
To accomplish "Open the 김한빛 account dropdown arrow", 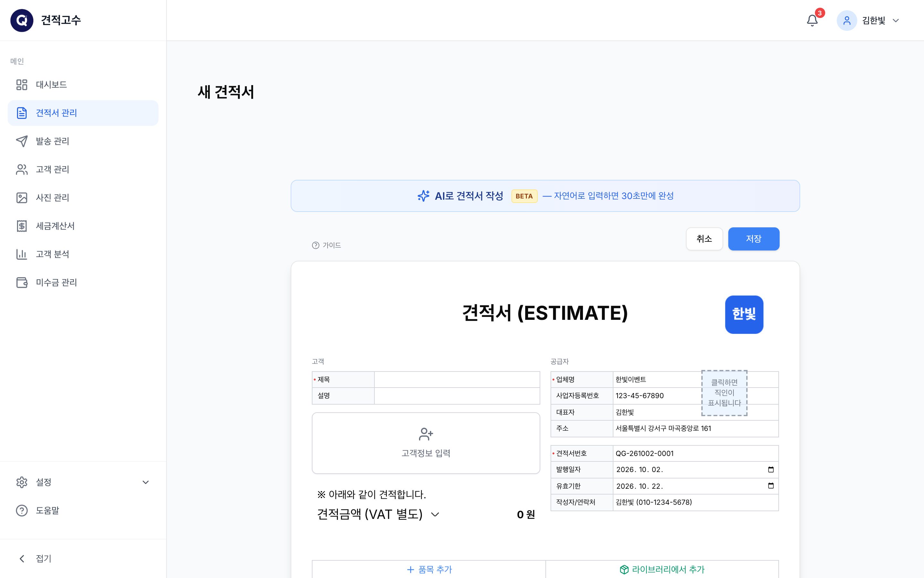I will click(895, 21).
